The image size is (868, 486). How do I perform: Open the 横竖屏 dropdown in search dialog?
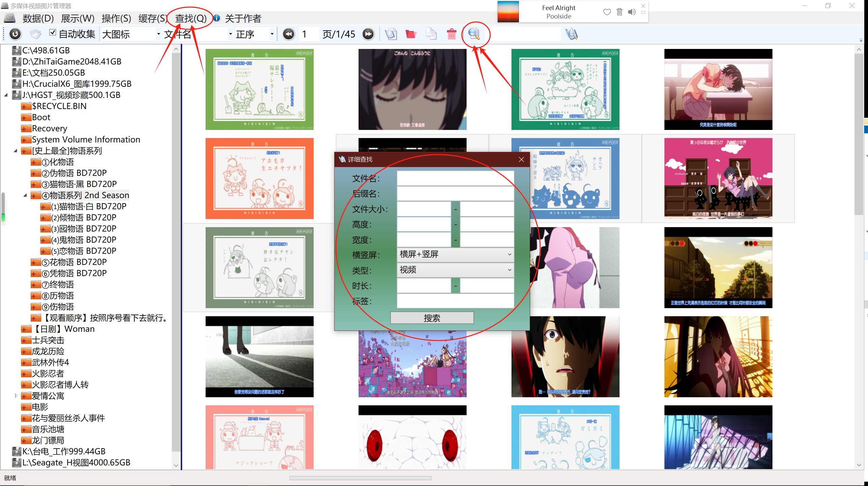pyautogui.click(x=455, y=254)
